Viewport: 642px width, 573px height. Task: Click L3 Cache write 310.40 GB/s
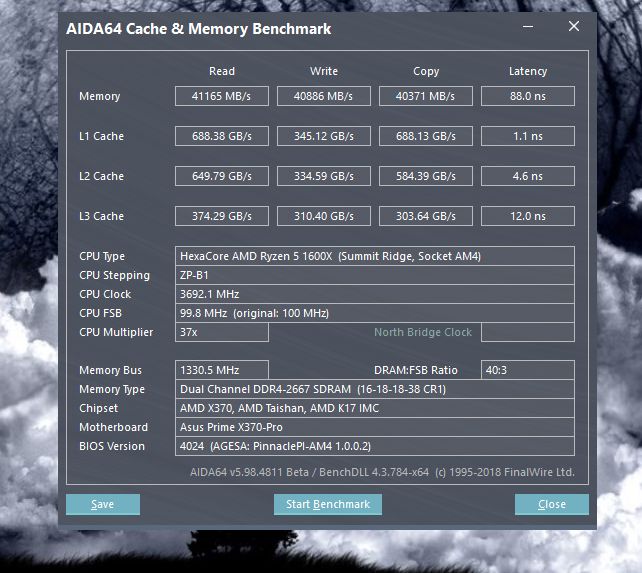click(323, 216)
